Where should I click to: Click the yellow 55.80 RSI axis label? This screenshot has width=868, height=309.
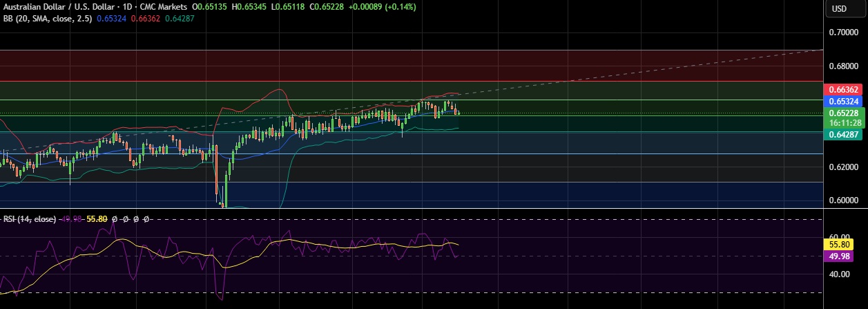839,244
